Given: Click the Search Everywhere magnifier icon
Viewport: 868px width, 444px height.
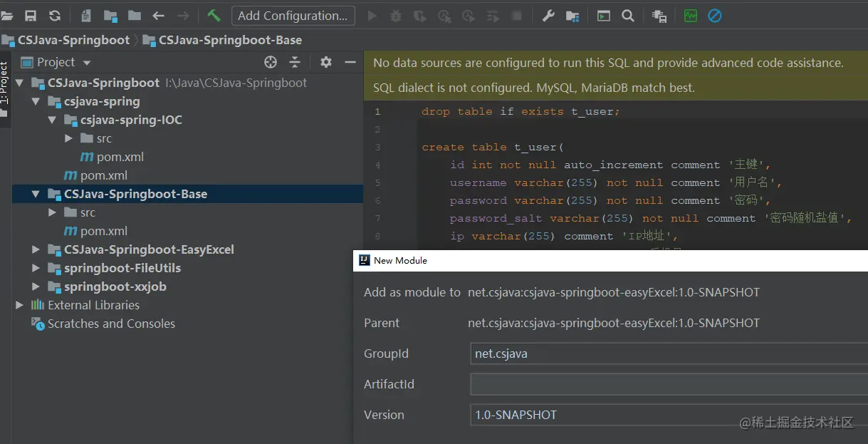Looking at the screenshot, I should 627,16.
